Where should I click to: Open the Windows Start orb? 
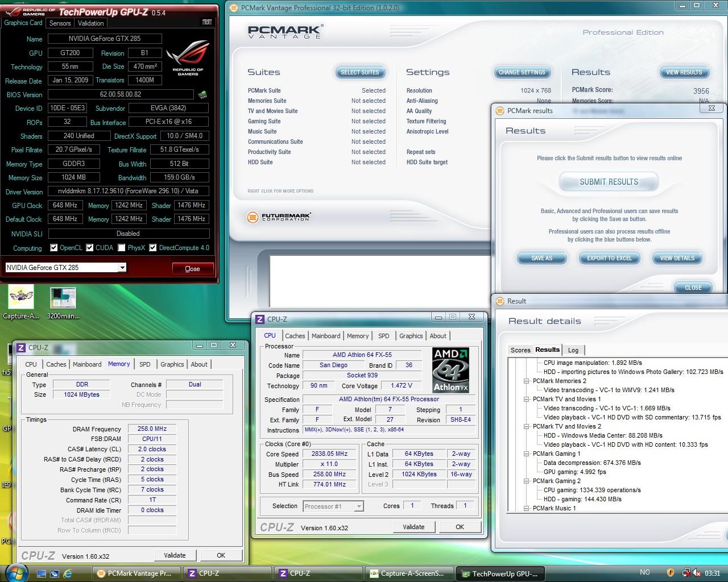(x=16, y=572)
